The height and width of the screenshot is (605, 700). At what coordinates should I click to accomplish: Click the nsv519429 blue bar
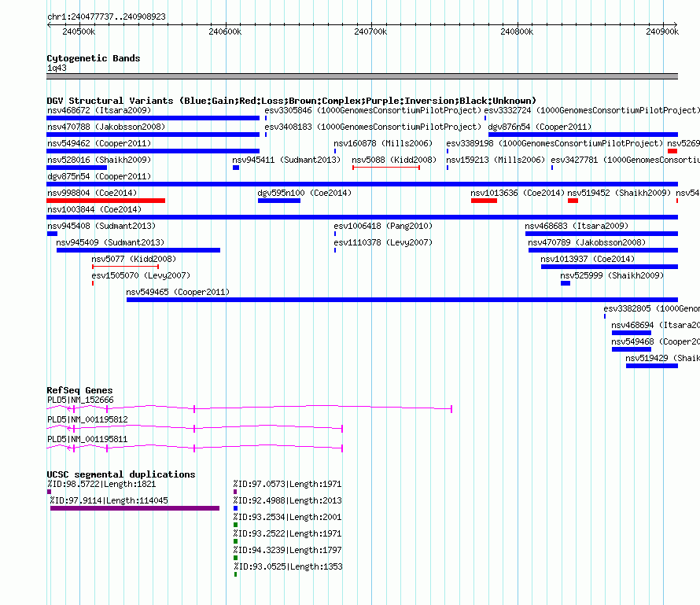point(652,366)
